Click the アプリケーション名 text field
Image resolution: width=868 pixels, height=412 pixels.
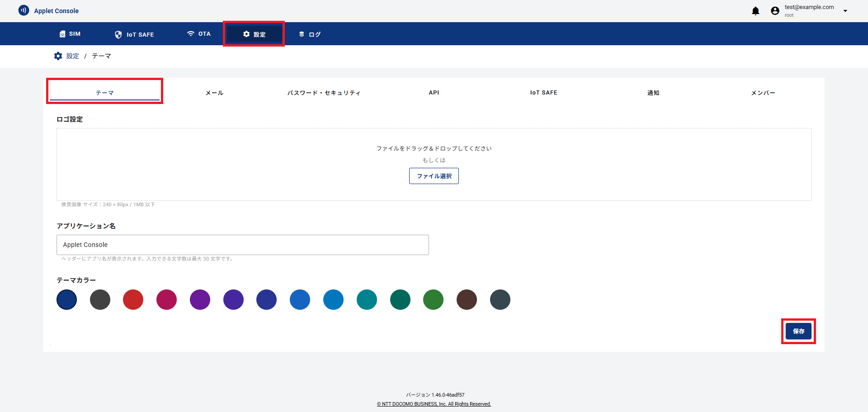pyautogui.click(x=242, y=245)
